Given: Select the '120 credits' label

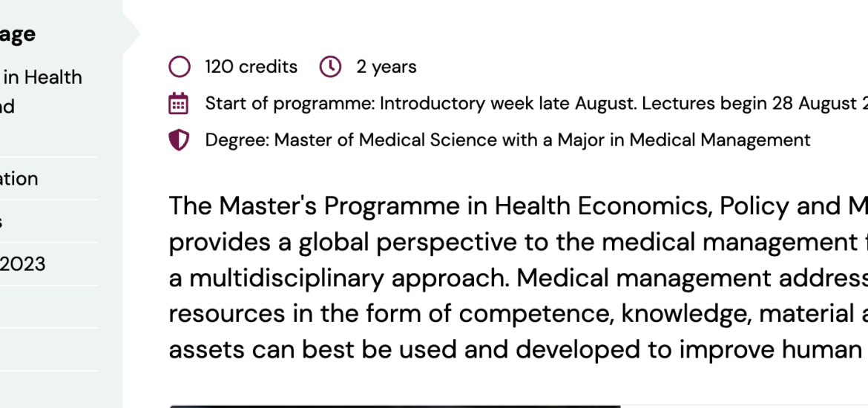Looking at the screenshot, I should tap(251, 67).
